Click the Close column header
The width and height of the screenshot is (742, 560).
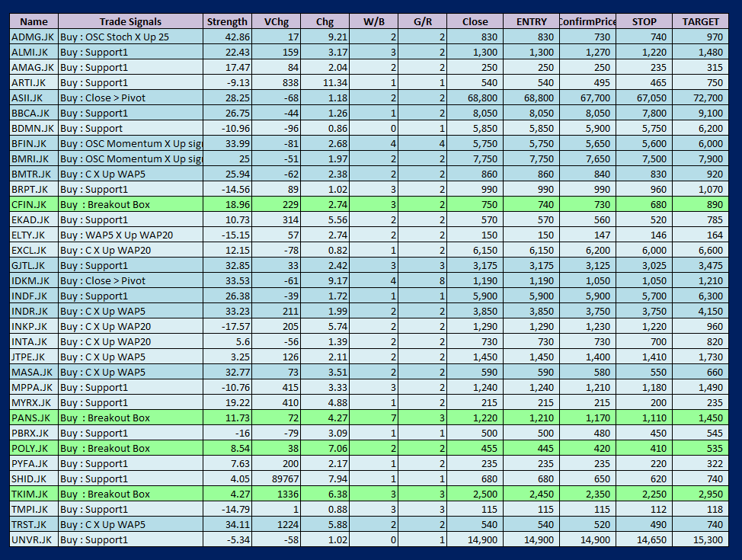point(475,22)
